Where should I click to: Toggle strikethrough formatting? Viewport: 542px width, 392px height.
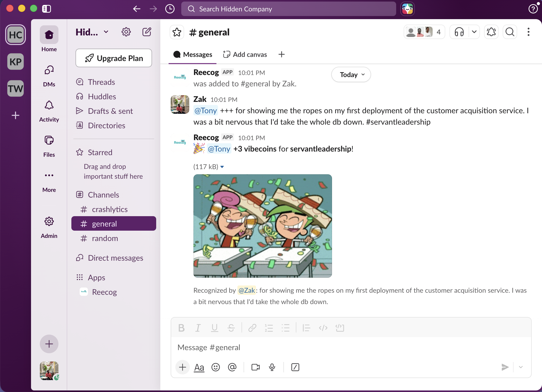[231, 328]
